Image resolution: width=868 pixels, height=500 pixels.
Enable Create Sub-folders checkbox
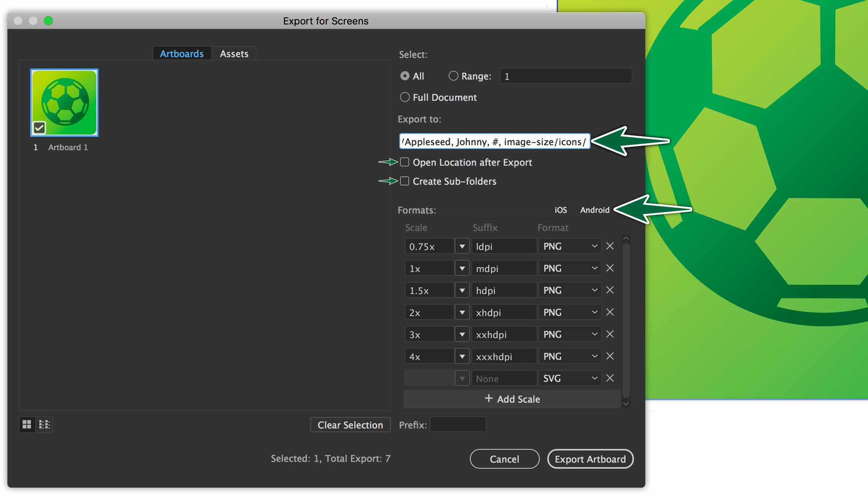tap(404, 181)
